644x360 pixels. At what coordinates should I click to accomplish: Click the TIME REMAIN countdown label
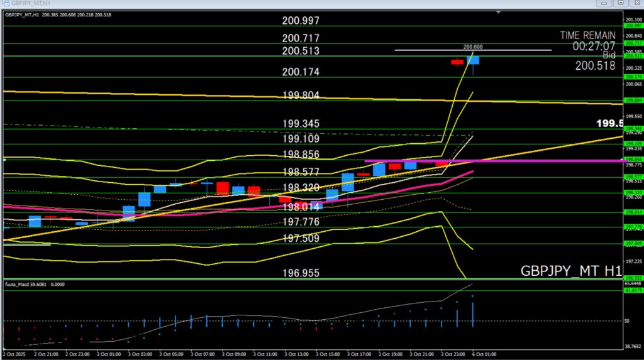tap(587, 41)
